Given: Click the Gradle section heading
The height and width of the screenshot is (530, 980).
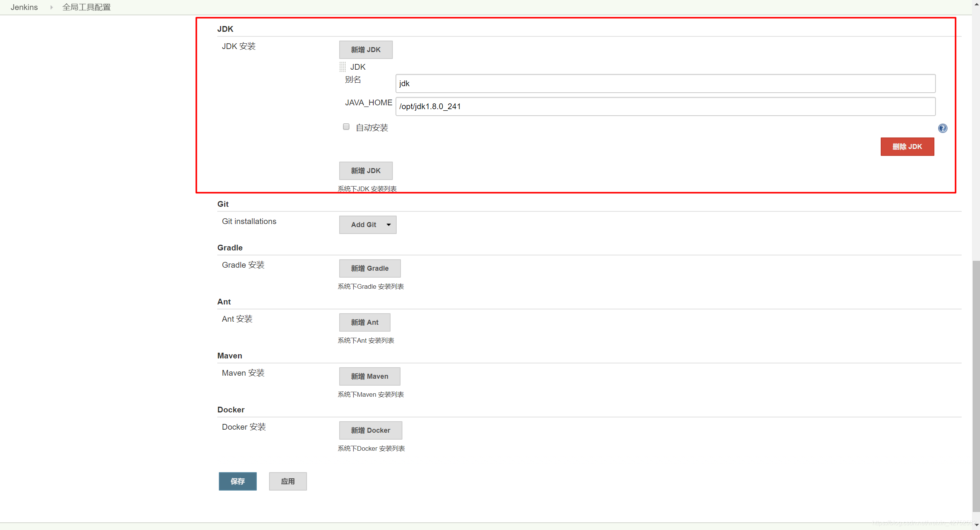Looking at the screenshot, I should pyautogui.click(x=230, y=248).
